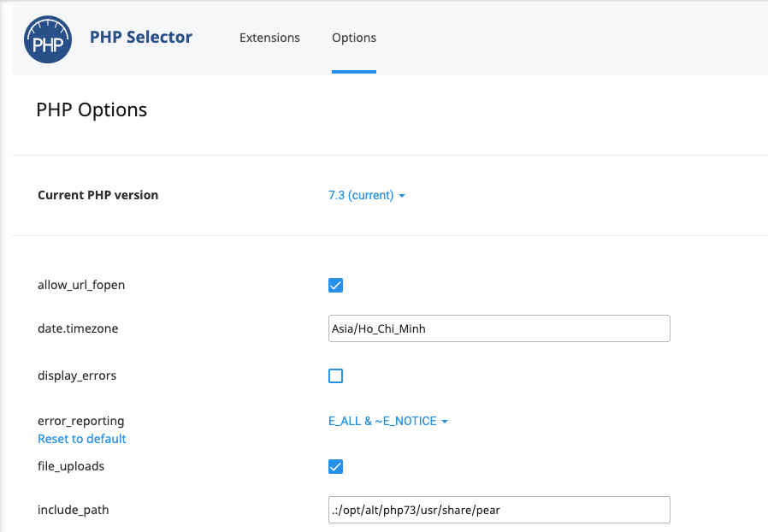
Task: Click the caret next to 7.3 (current)
Action: 402,196
